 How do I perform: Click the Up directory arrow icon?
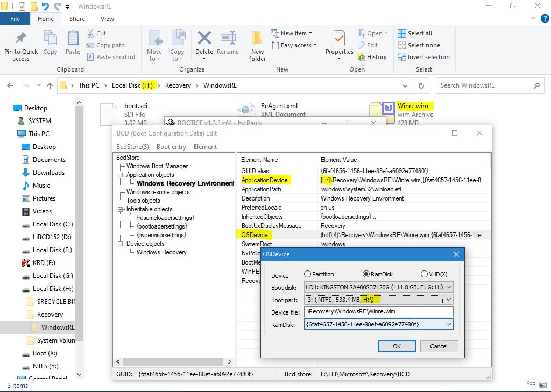[x=50, y=85]
